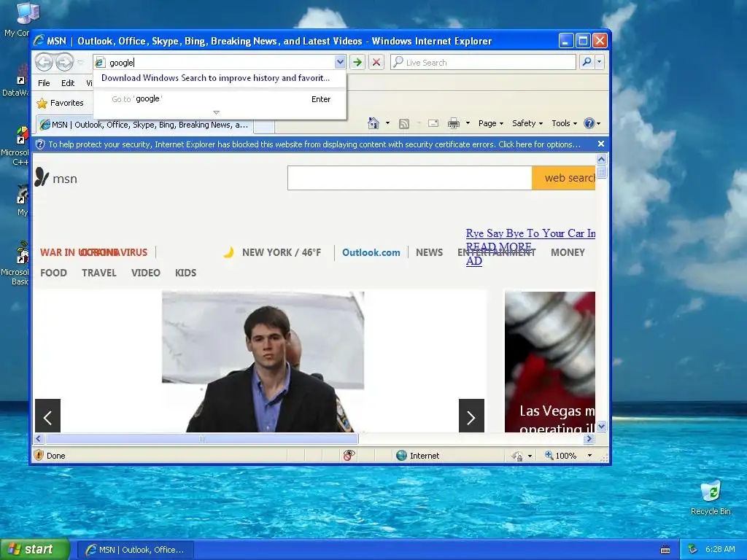The width and height of the screenshot is (747, 560).
Task: Click the vertical scrollbar up arrow
Action: click(x=601, y=160)
